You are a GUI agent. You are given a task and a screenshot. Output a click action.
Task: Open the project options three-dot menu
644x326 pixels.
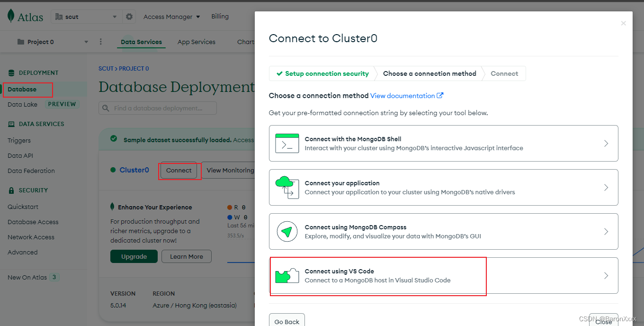pos(101,42)
